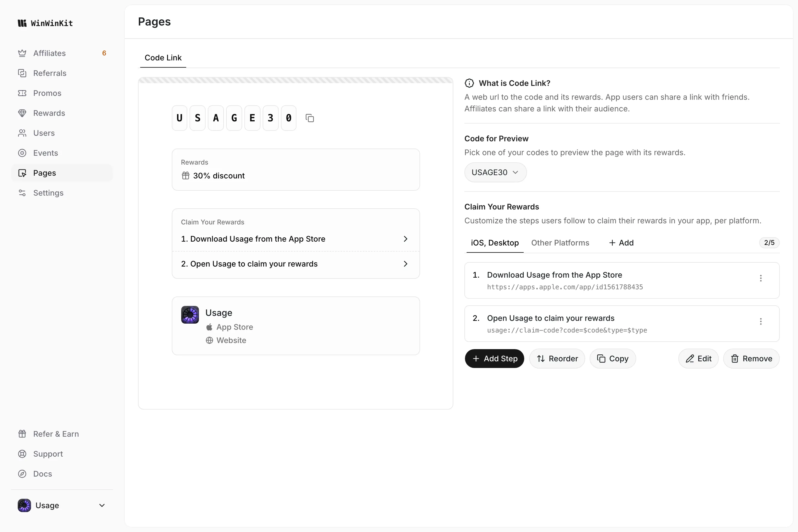
Task: Click the Add Step button
Action: pos(494,359)
